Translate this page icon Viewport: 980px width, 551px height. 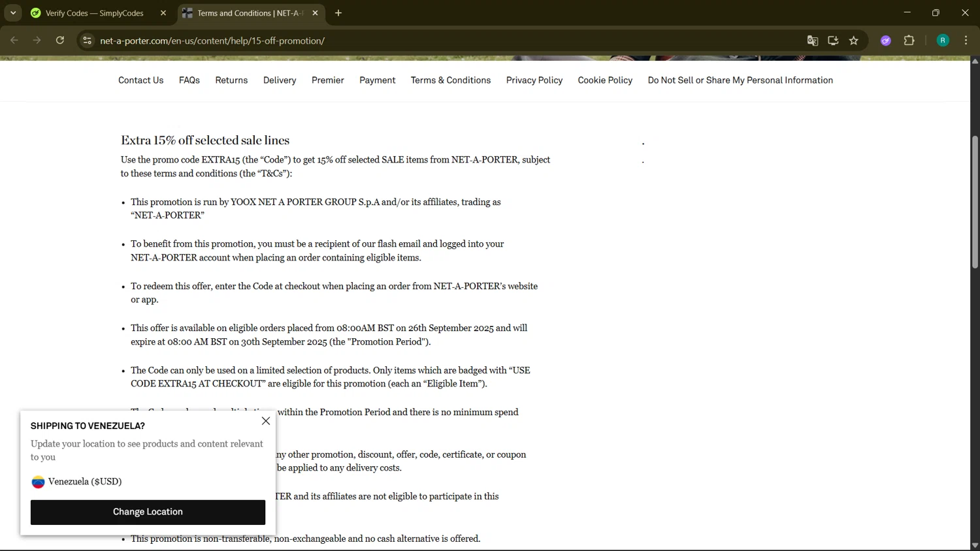tap(812, 40)
